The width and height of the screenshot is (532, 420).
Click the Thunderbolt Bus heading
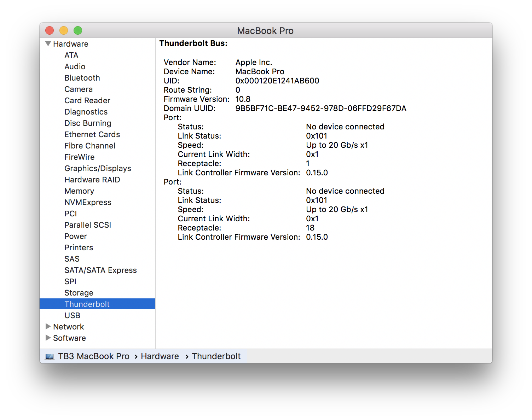(x=193, y=43)
